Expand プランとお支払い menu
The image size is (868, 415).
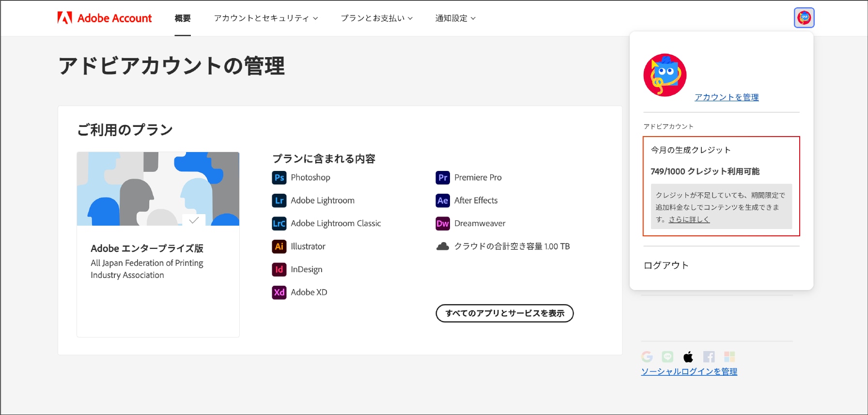tap(377, 18)
